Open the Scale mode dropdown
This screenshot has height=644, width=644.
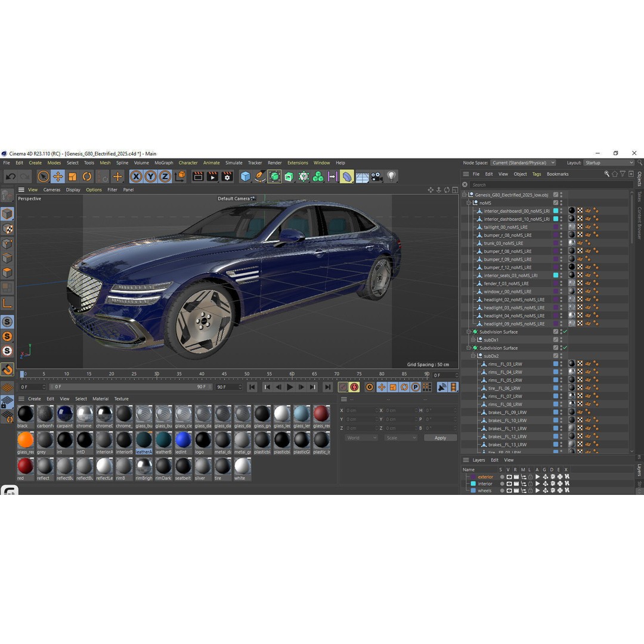[401, 438]
